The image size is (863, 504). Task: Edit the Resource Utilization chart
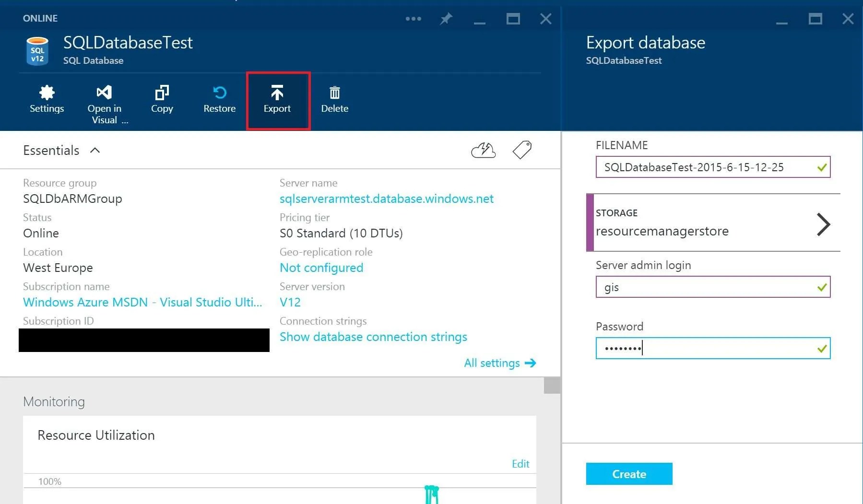point(520,464)
